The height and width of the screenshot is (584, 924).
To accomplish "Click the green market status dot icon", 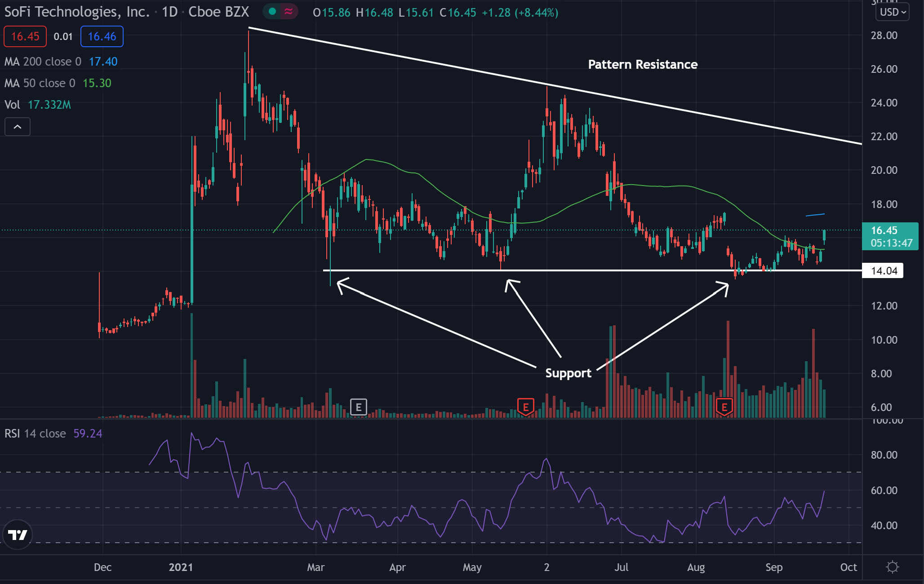I will [272, 12].
